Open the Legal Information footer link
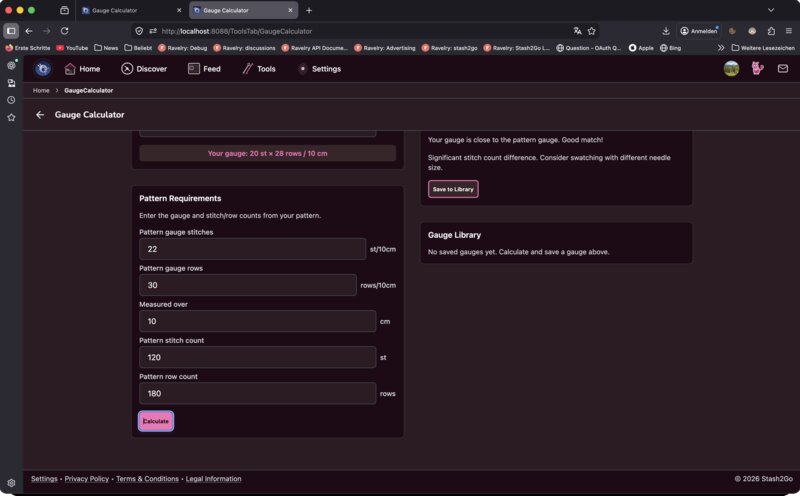This screenshot has height=496, width=800. (213, 479)
